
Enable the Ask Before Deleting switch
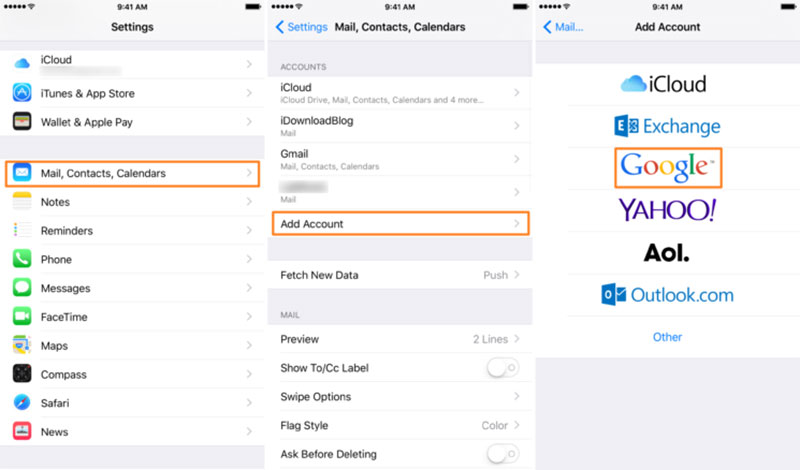tap(501, 454)
